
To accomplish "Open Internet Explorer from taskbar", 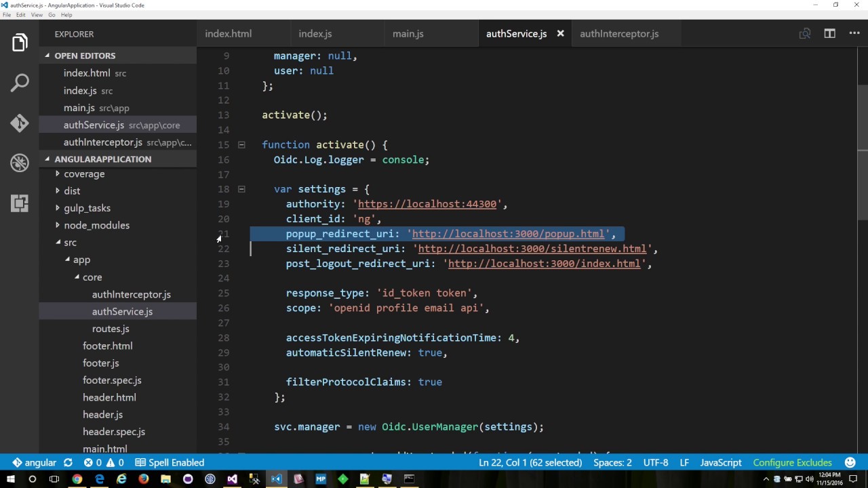I will tap(121, 479).
